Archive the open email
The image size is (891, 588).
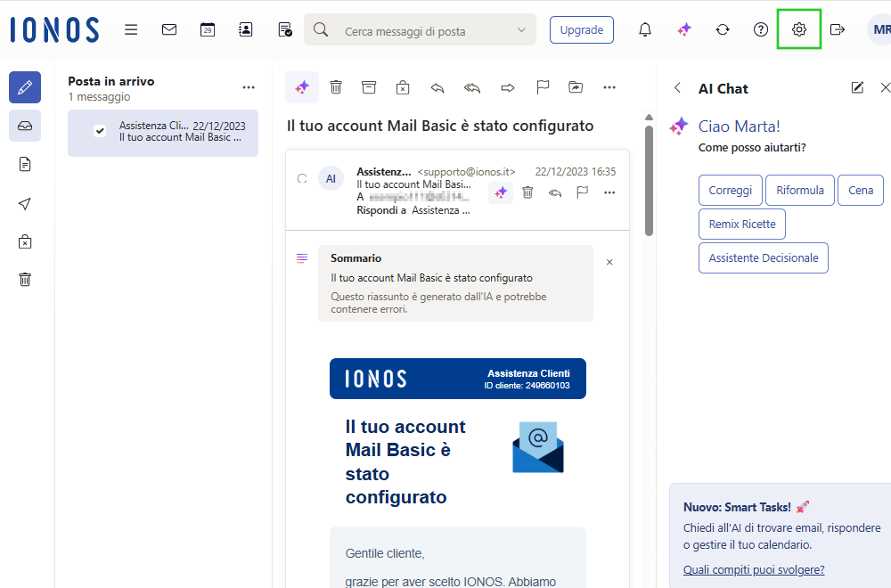369,86
